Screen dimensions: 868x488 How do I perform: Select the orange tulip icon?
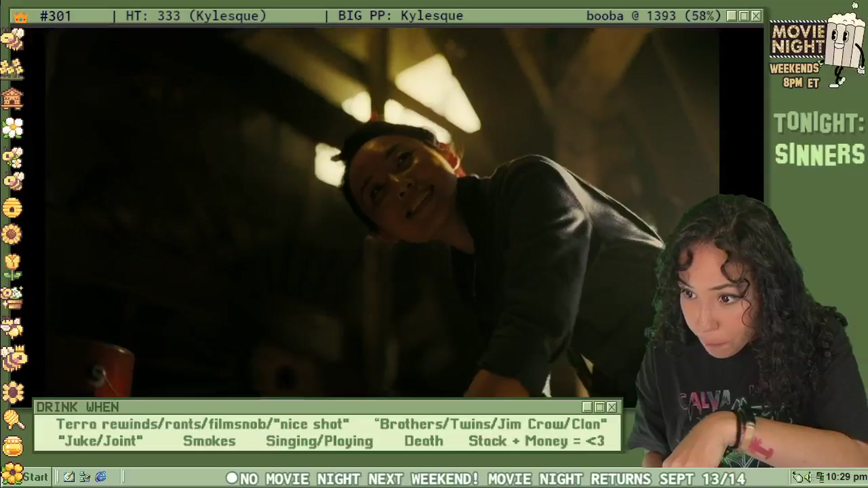click(12, 267)
